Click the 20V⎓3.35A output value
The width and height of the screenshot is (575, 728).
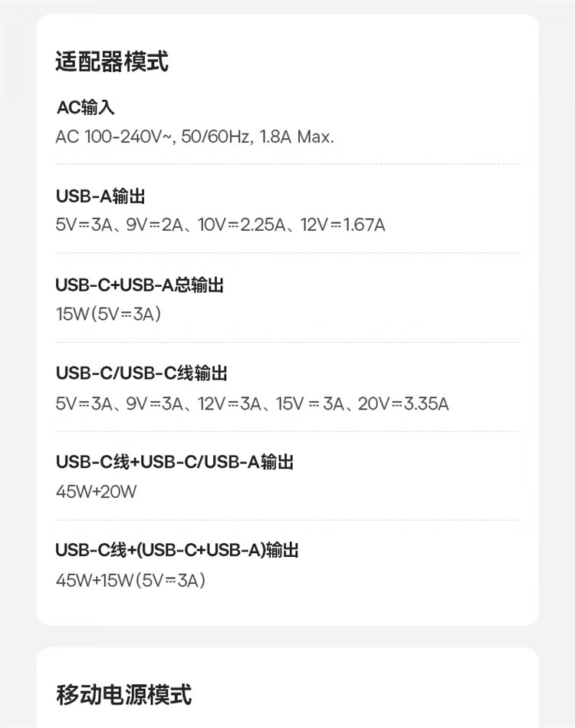click(x=403, y=404)
